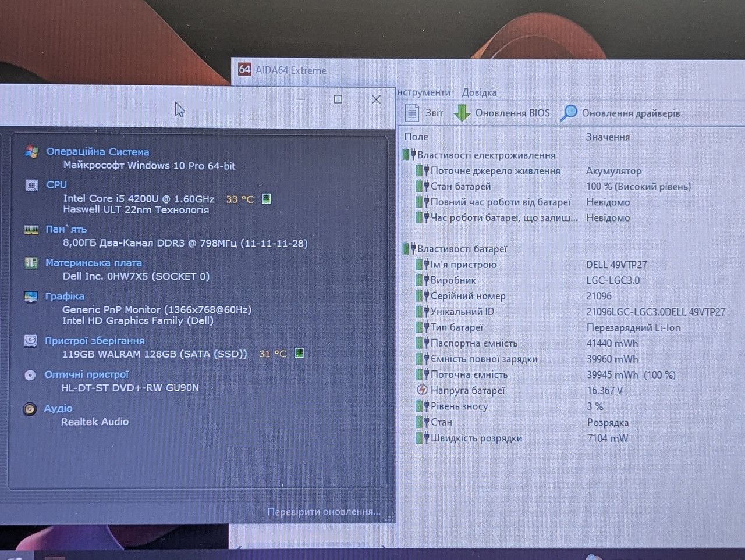This screenshot has height=560, width=745.
Task: Click the Пристрої зберігання drive icon
Action: pos(31,341)
